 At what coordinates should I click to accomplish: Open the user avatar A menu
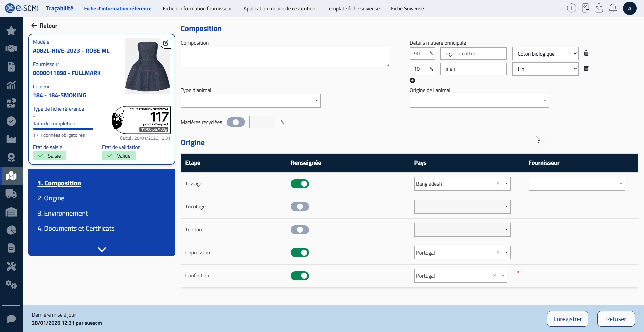click(630, 8)
